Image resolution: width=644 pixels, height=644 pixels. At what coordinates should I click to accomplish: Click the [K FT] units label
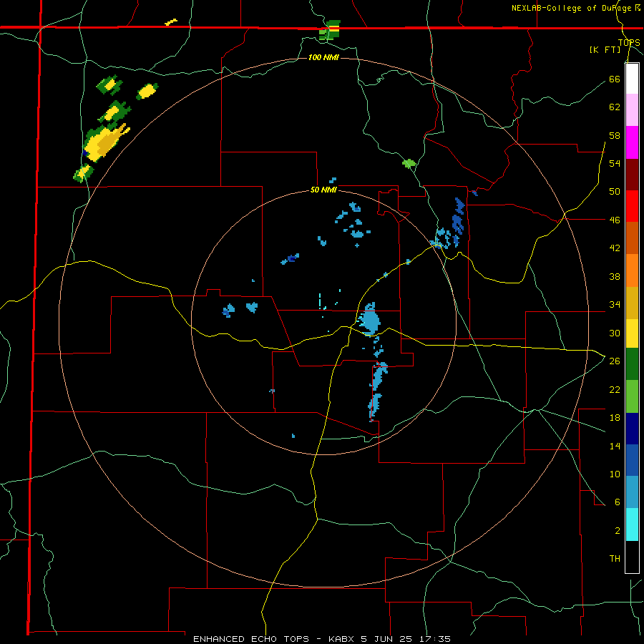click(x=605, y=49)
